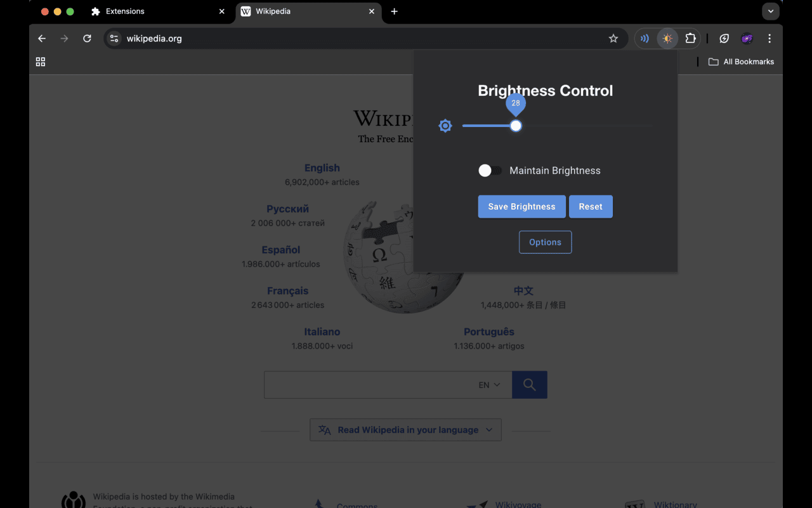Open All Bookmarks

(x=741, y=62)
